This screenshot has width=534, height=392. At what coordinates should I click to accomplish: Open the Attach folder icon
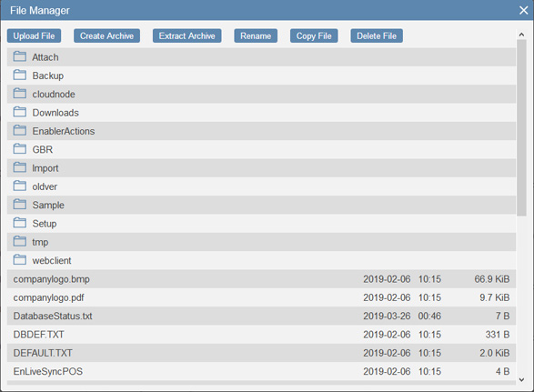tap(20, 56)
